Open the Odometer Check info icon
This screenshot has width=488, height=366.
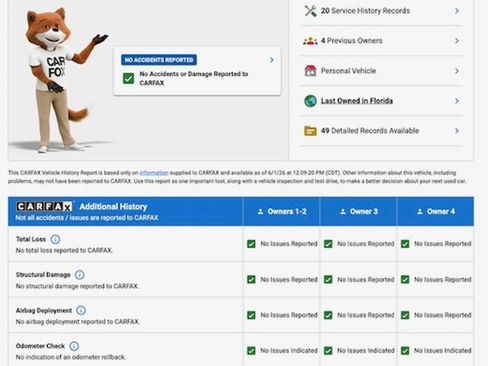click(x=74, y=346)
